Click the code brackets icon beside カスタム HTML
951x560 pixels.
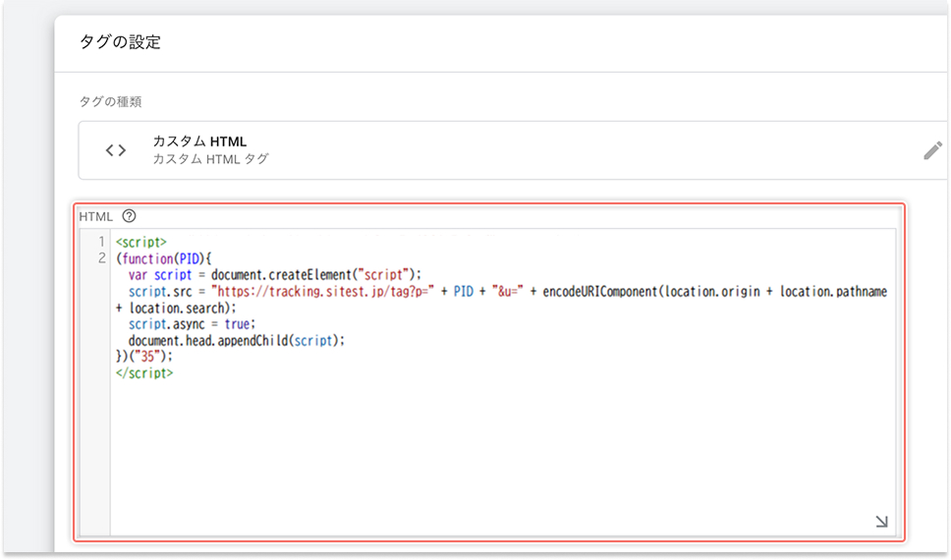[116, 150]
